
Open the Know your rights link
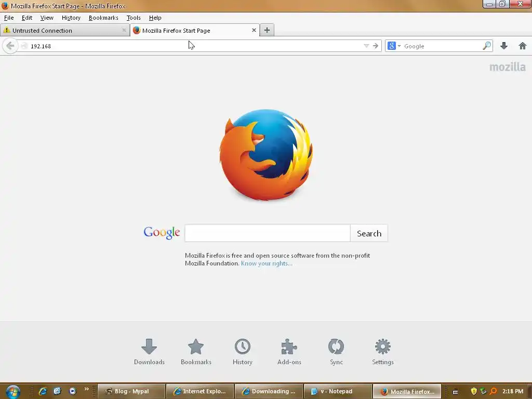[267, 263]
